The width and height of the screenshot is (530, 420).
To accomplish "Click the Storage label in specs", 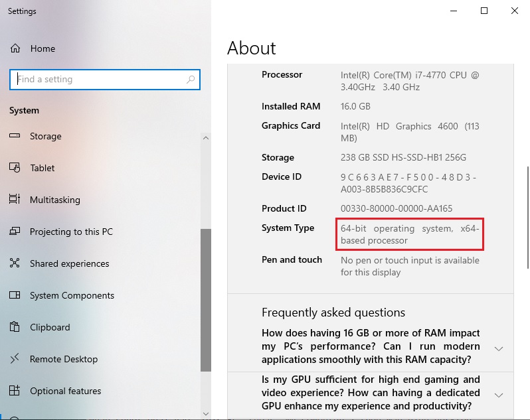I will (x=278, y=157).
